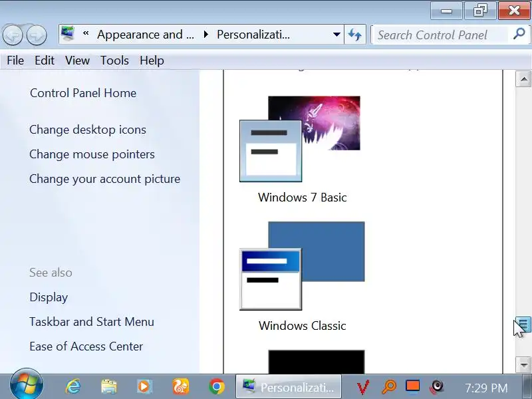Click the vertical scrollbar thumb
Image resolution: width=532 pixels, height=399 pixels.
(523, 325)
